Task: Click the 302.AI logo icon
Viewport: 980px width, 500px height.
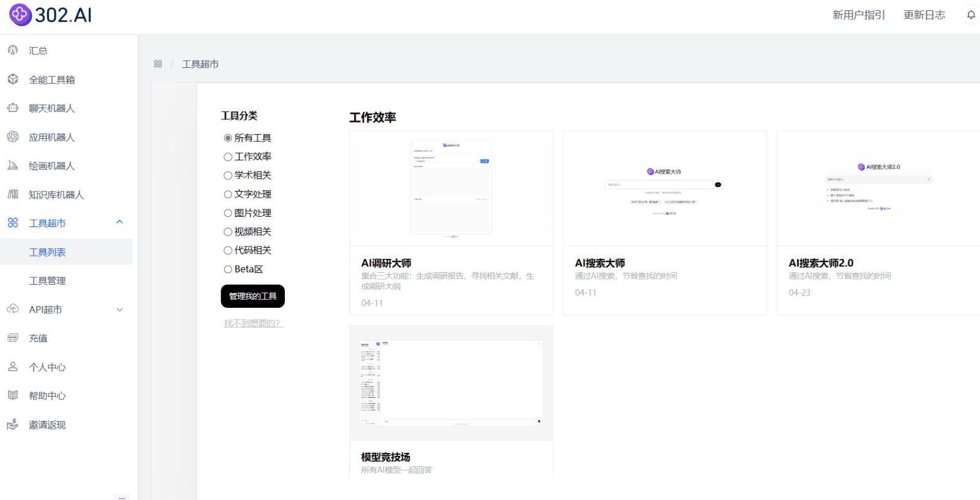Action: (20, 15)
